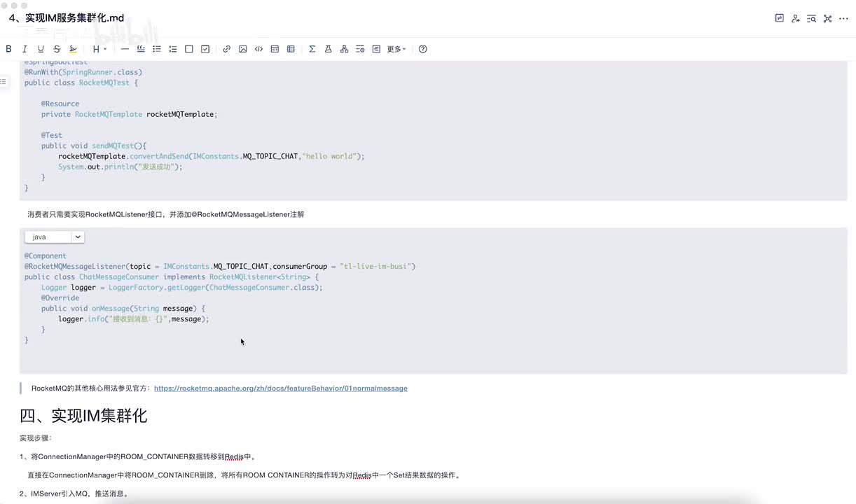
Task: Click the rocketMQTemplate.convertAndSend code line
Action: click(x=212, y=156)
